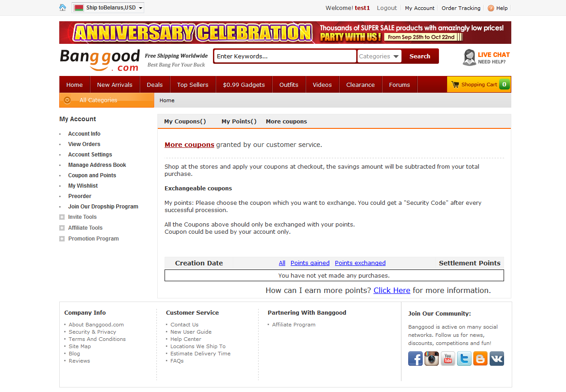Open the VK social icon
566x392 pixels.
tap(497, 359)
